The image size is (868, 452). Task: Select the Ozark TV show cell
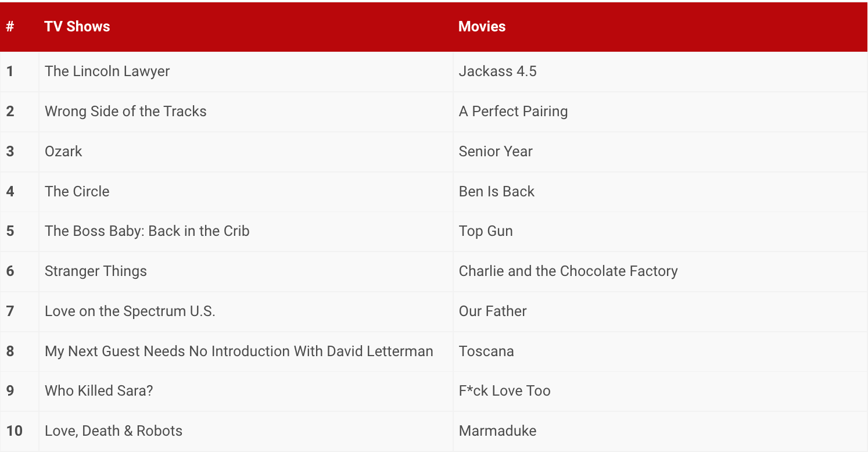coord(63,152)
